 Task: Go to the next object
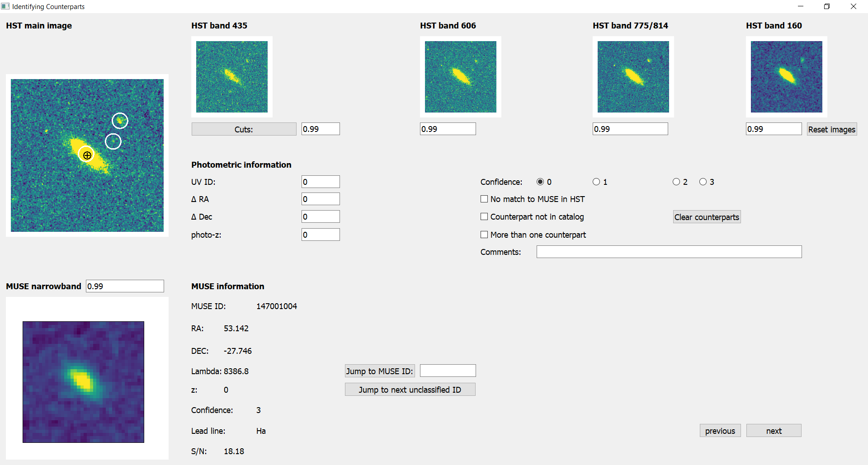pyautogui.click(x=774, y=431)
